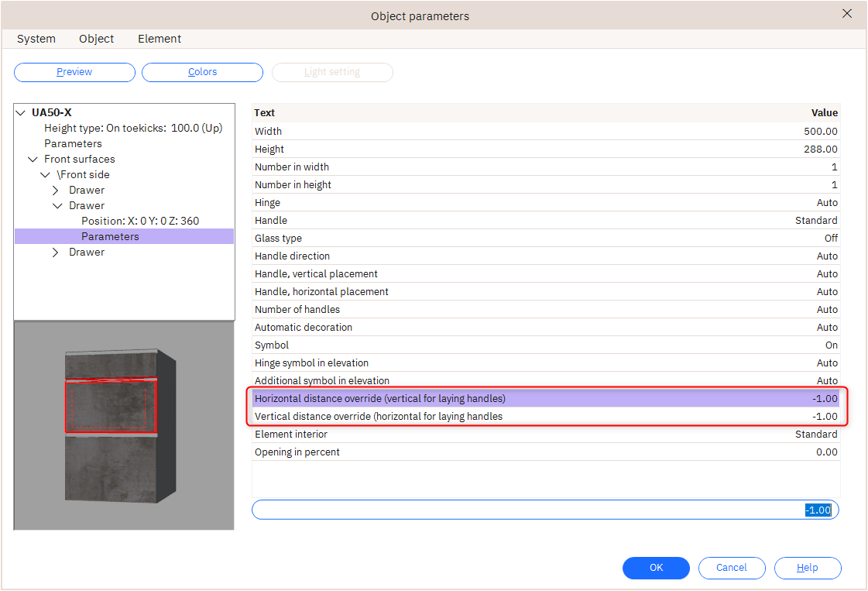The width and height of the screenshot is (868, 591).
Task: Click the Preview button
Action: [74, 72]
